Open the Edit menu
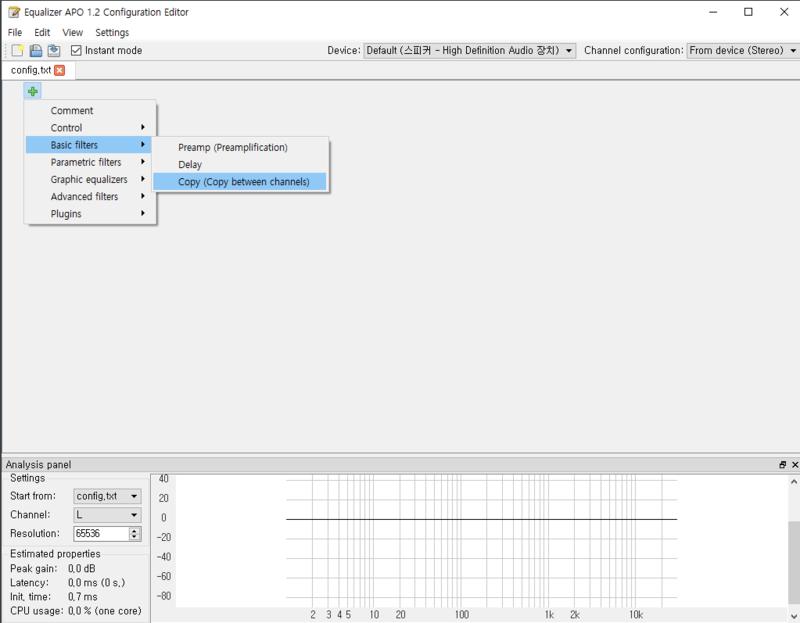Image resolution: width=800 pixels, height=623 pixels. point(42,33)
